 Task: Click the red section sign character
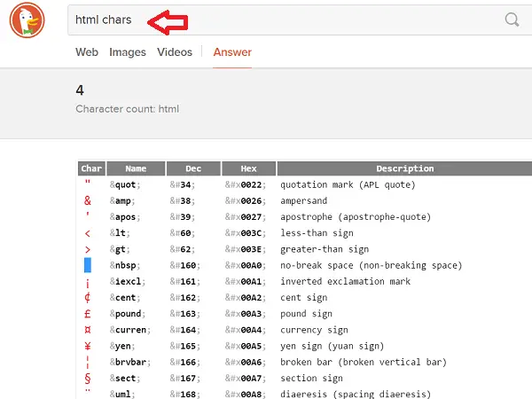coord(88,379)
